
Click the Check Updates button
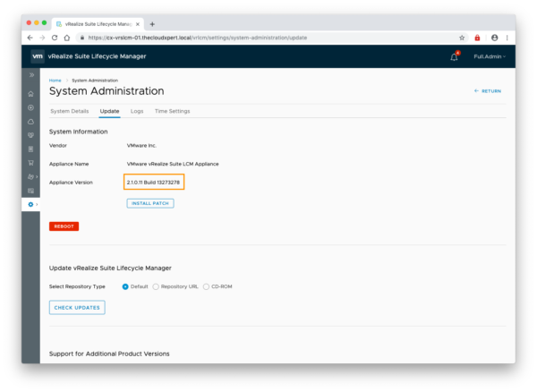point(77,307)
